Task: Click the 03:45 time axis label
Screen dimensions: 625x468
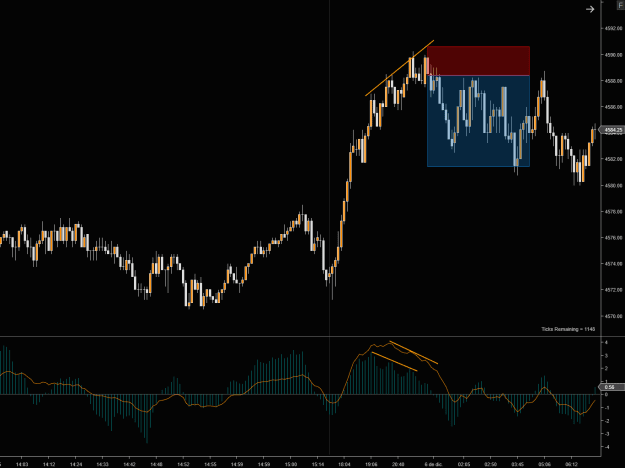Action: 517,464
